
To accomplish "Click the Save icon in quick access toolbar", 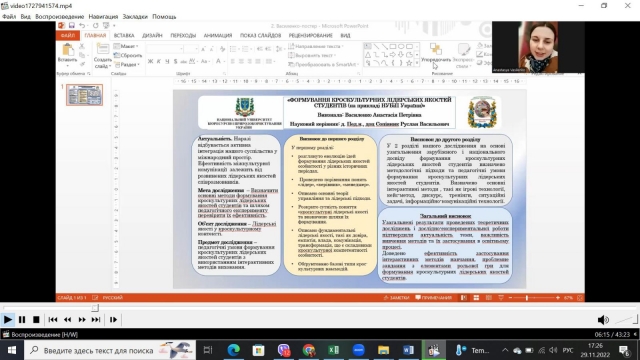I will tap(72, 26).
